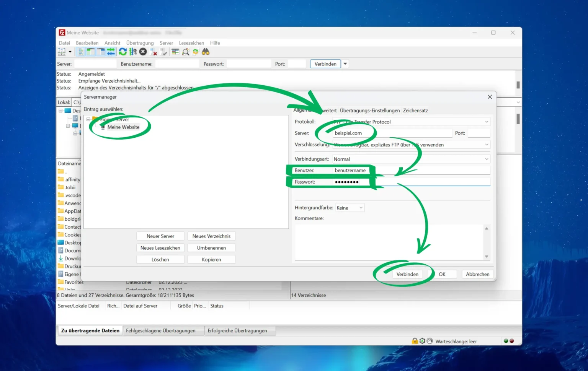
Task: Toggle the message log display
Action: point(81,52)
